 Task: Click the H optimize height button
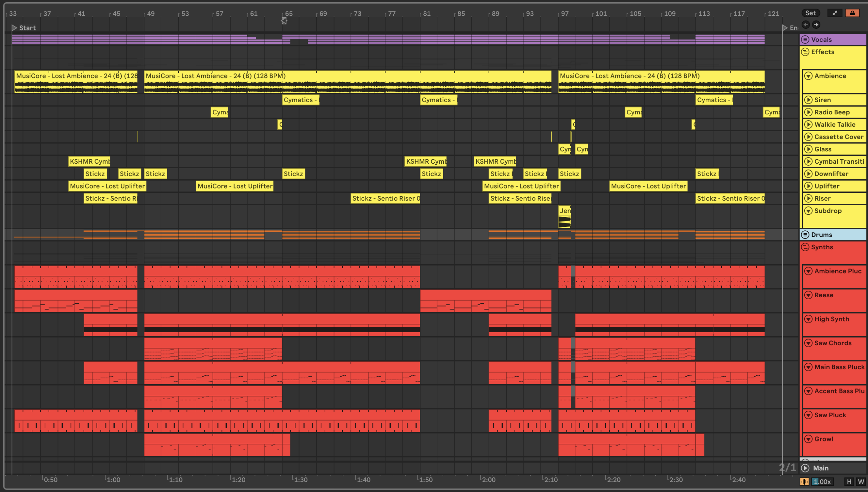849,482
